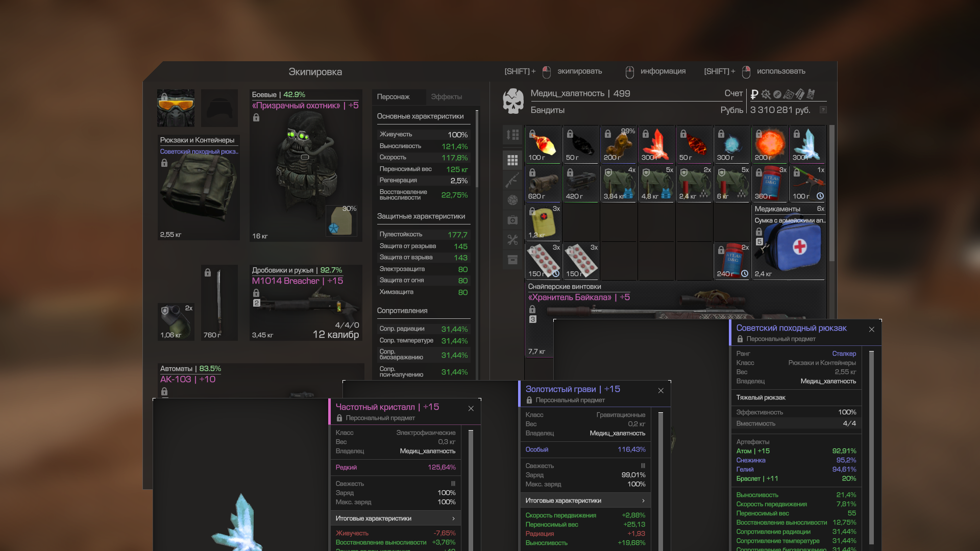Click the machete slot 760 г

[219, 303]
